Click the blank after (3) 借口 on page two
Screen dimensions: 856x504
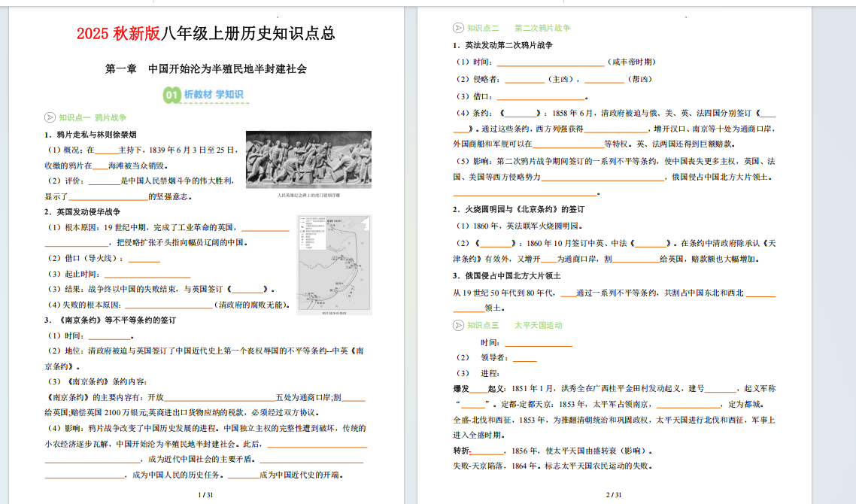(x=541, y=99)
